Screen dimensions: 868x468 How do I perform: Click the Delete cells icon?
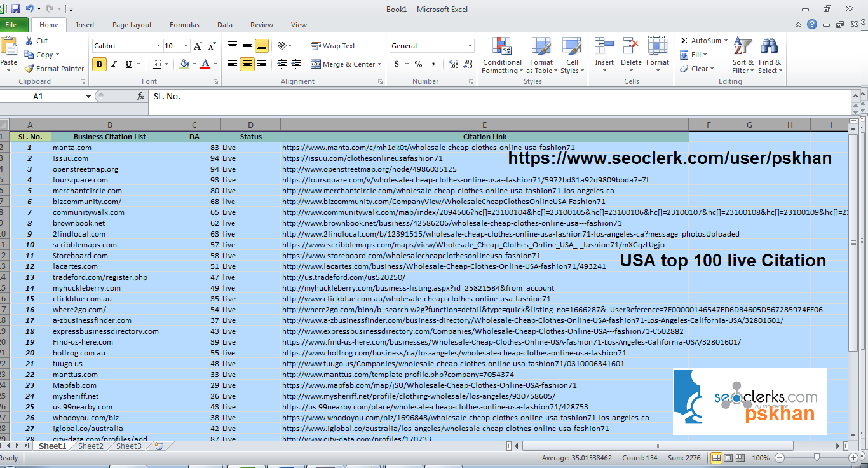point(631,48)
